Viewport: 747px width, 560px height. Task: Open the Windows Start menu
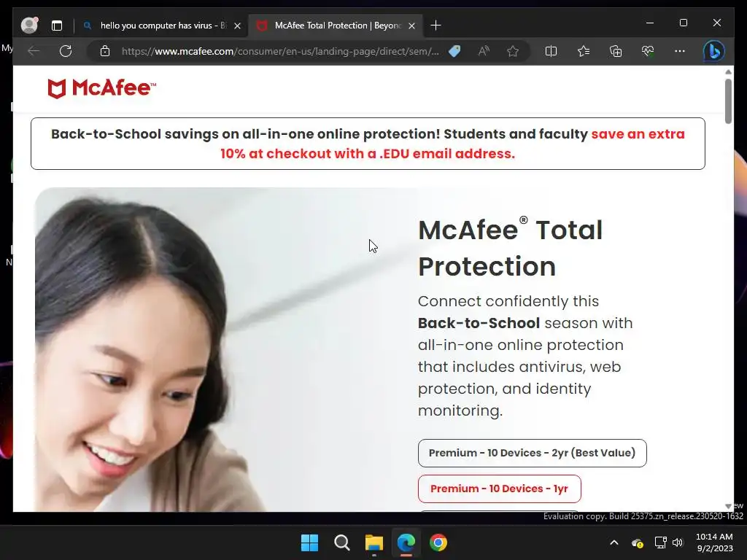point(309,542)
